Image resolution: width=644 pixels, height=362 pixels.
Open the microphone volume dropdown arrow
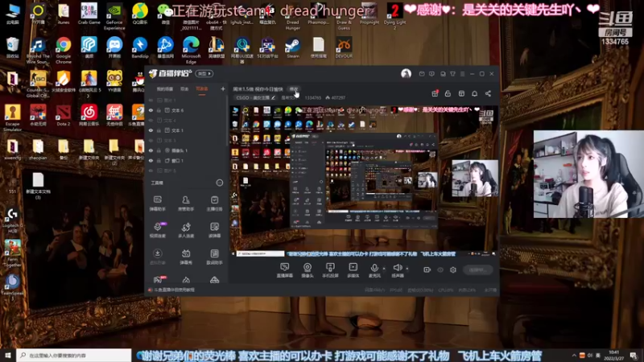[384, 269]
